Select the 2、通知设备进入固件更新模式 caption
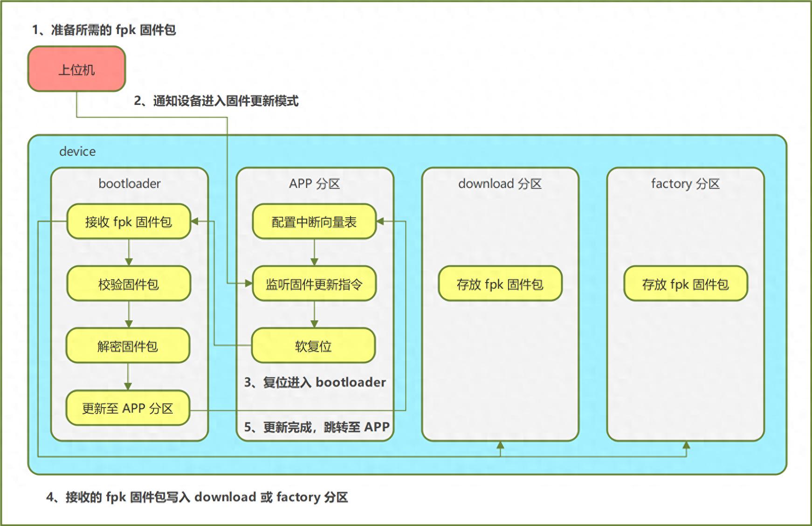Viewport: 812px width, 526px height. [x=216, y=101]
